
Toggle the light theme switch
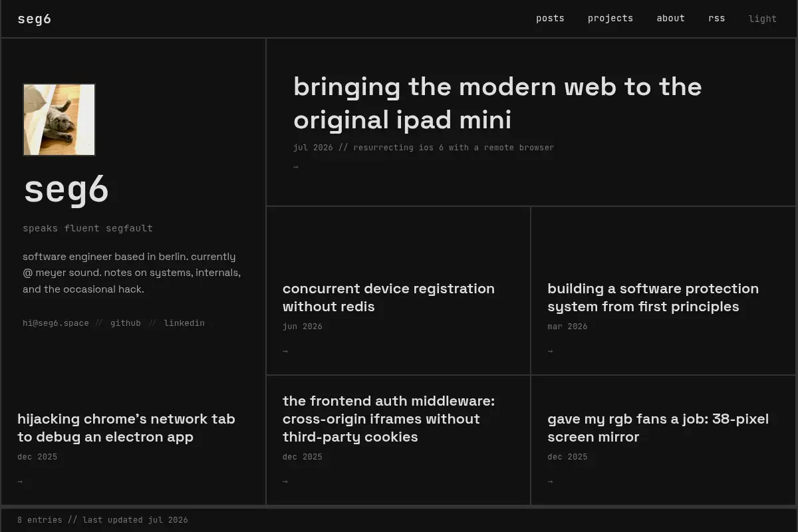click(x=763, y=19)
